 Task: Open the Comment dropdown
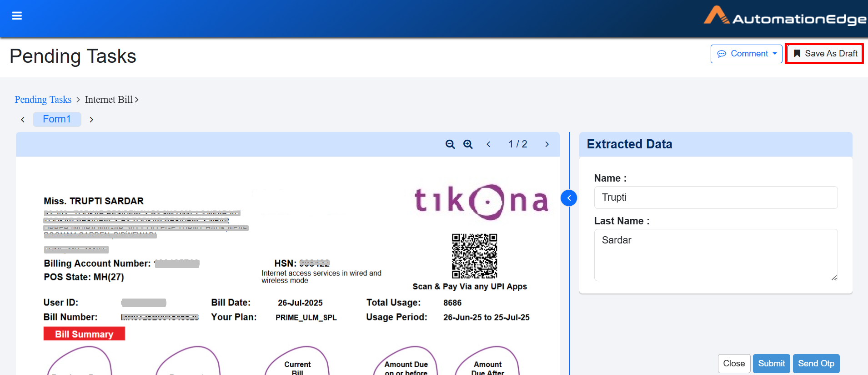(x=746, y=54)
